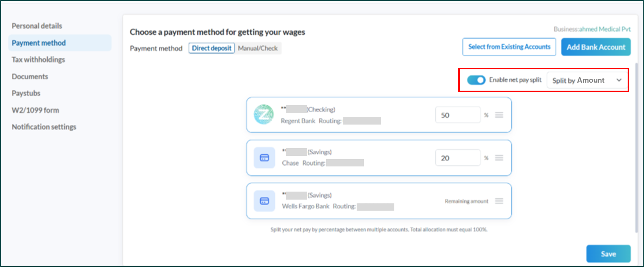Click the Chase bank name text
644x267 pixels.
[x=290, y=163]
